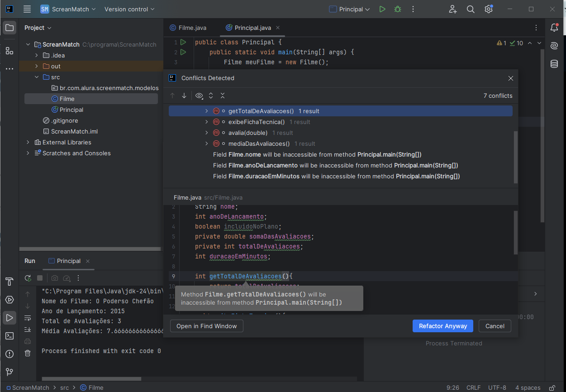Expand all conflicts in the dialog
This screenshot has height=392, width=566.
(211, 96)
